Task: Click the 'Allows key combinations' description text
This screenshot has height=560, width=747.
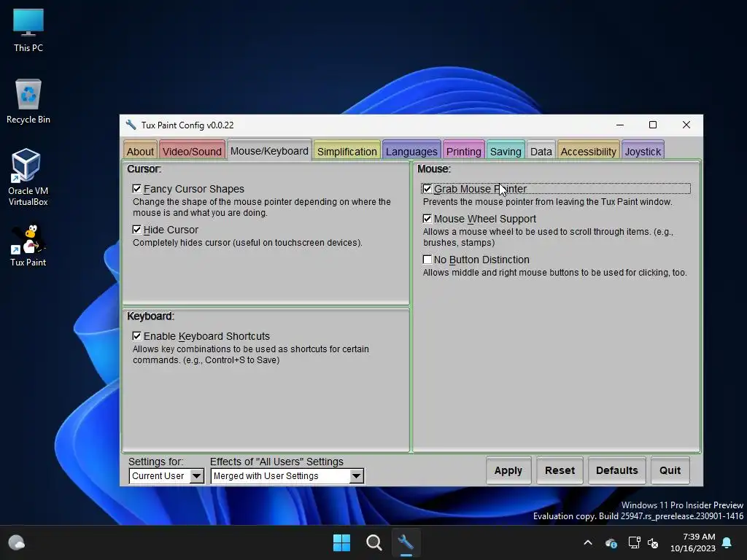Action: (x=251, y=354)
